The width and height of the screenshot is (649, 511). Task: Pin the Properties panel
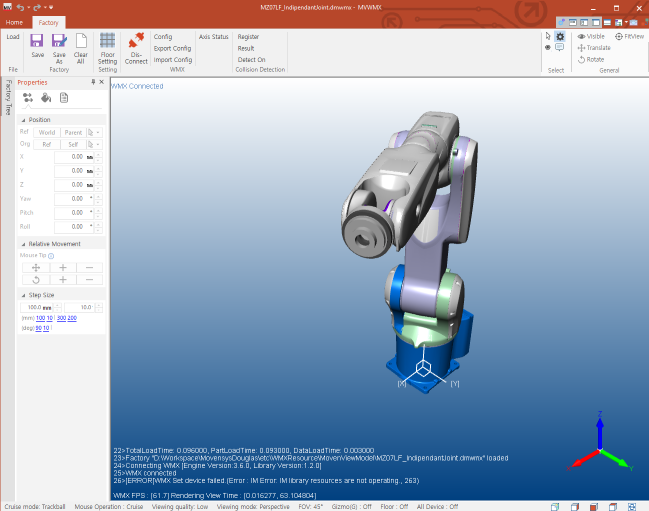coord(93,82)
